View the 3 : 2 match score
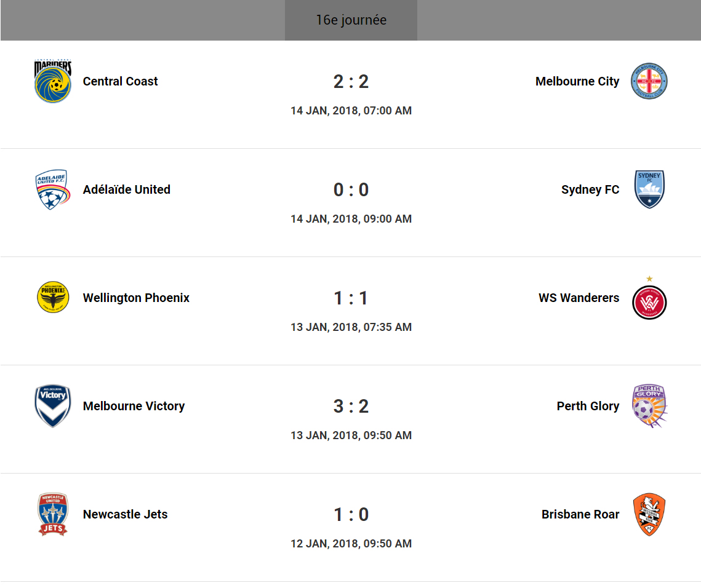The image size is (701, 588). click(x=351, y=406)
